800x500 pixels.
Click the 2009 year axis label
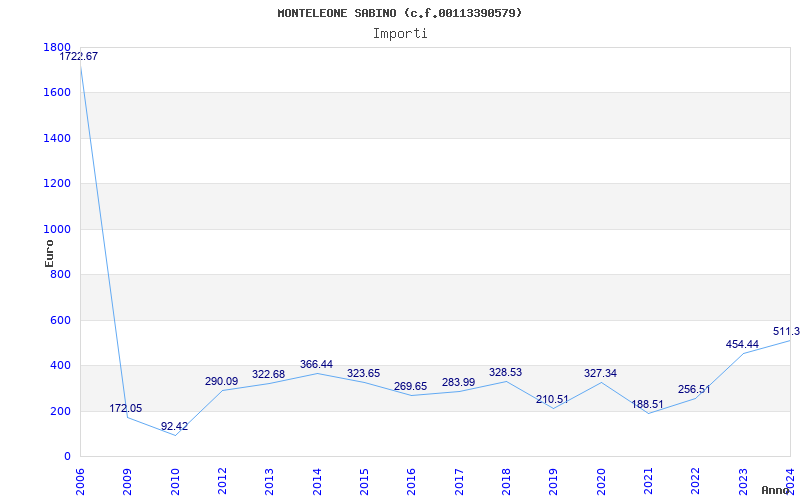pyautogui.click(x=128, y=482)
